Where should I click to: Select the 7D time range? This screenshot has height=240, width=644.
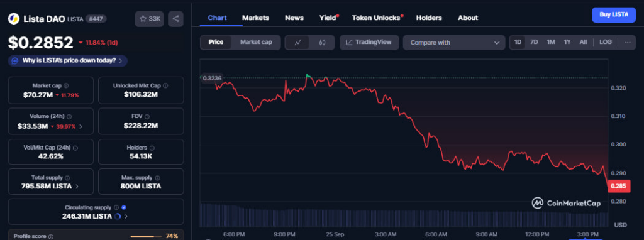(x=534, y=42)
